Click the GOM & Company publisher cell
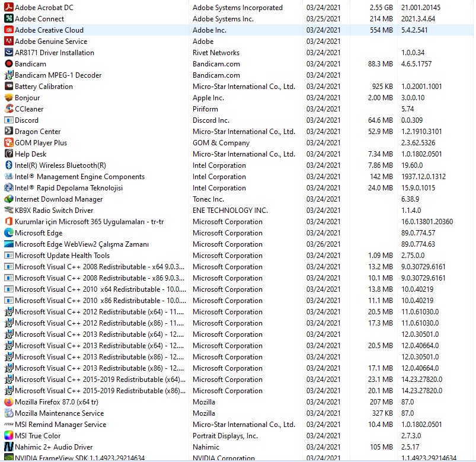 [x=221, y=142]
